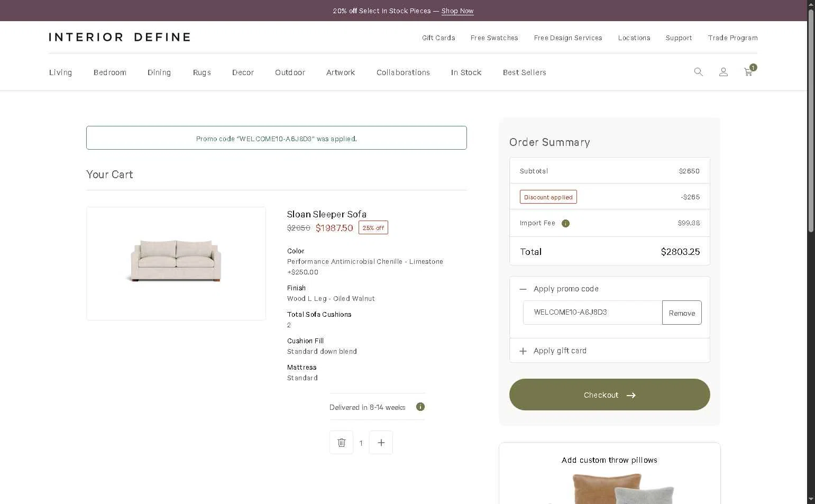This screenshot has height=504, width=815.
Task: Remove the applied promo code
Action: click(x=682, y=313)
